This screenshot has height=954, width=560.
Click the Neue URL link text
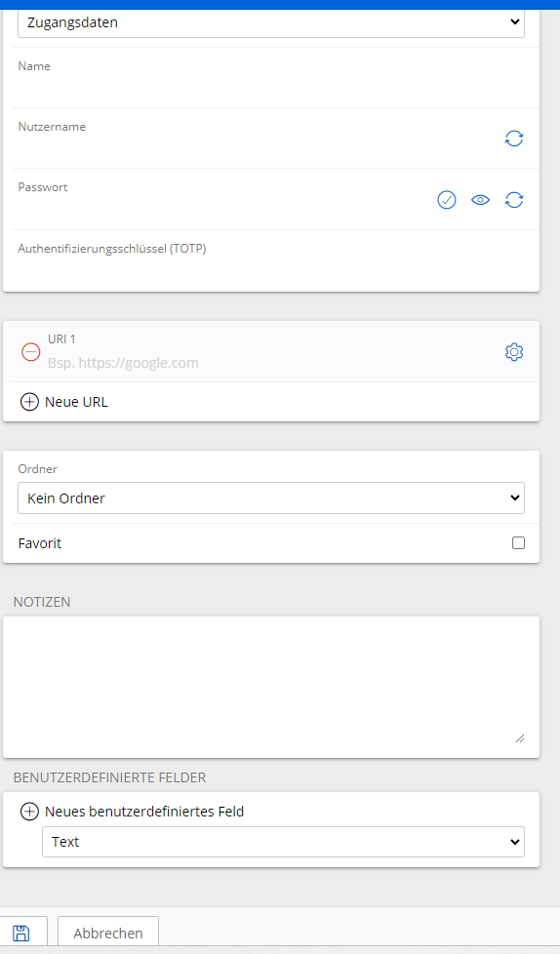[x=76, y=402]
